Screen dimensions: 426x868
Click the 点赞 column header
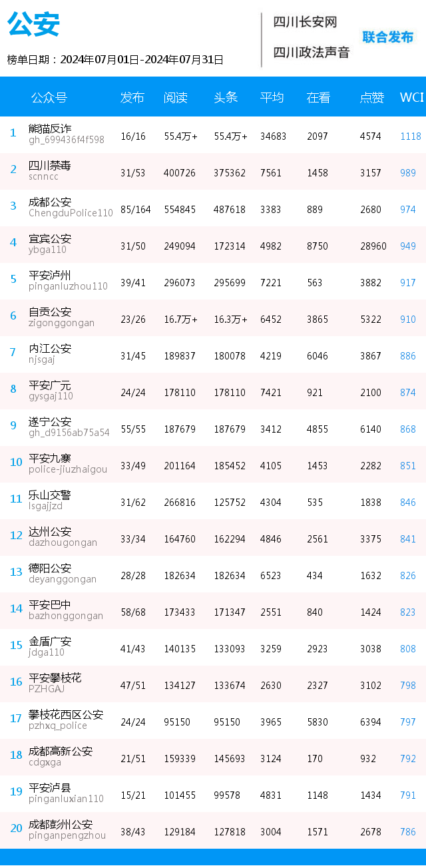(x=372, y=97)
